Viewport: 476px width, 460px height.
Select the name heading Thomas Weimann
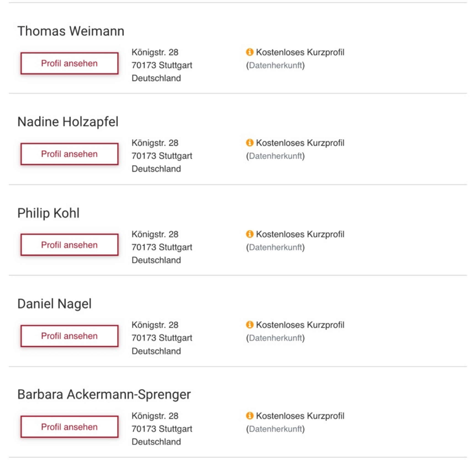[71, 31]
